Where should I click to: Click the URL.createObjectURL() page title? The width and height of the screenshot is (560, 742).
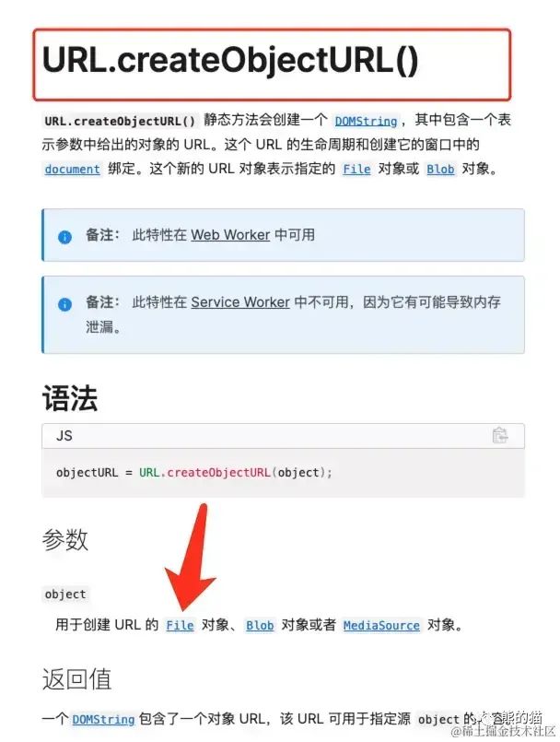(230, 60)
